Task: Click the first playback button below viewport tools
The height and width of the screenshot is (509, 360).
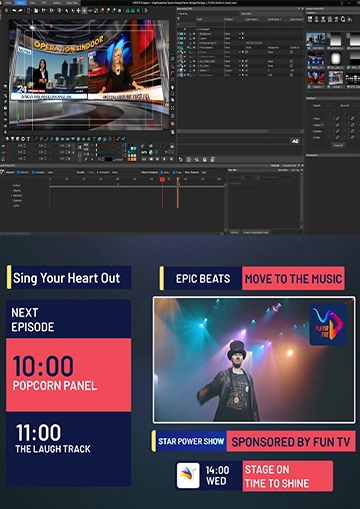Action: click(x=144, y=159)
